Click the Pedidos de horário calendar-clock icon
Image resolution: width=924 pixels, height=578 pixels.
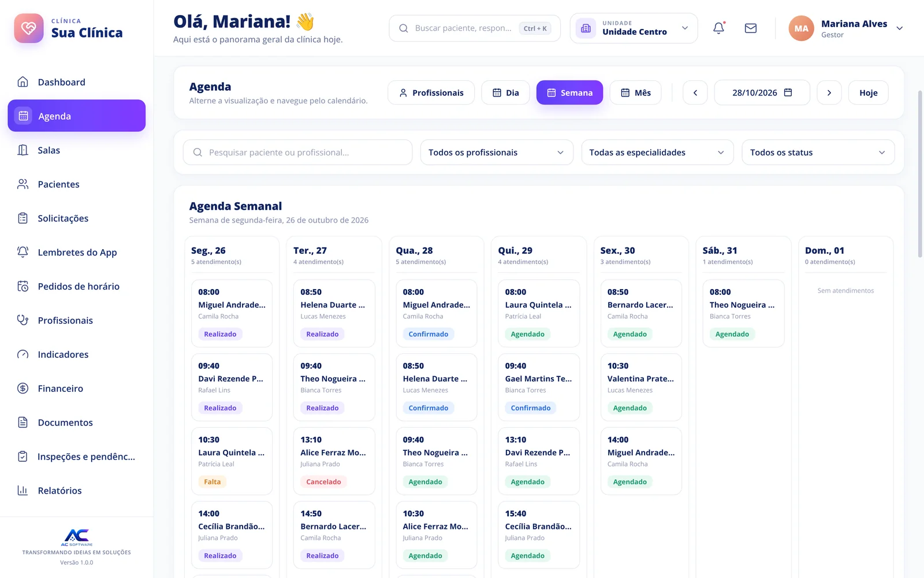coord(23,286)
